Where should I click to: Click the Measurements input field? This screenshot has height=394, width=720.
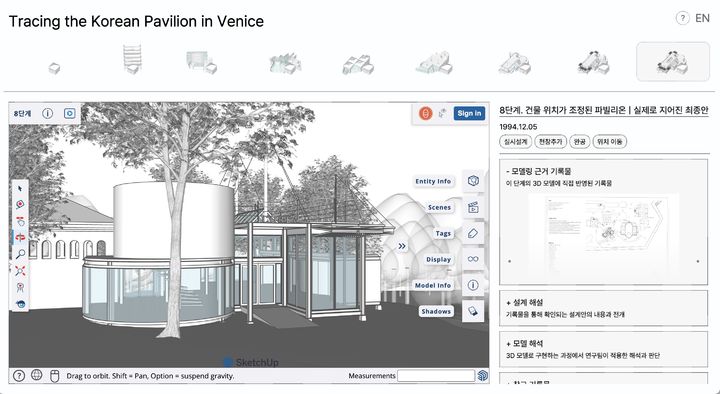pyautogui.click(x=436, y=376)
